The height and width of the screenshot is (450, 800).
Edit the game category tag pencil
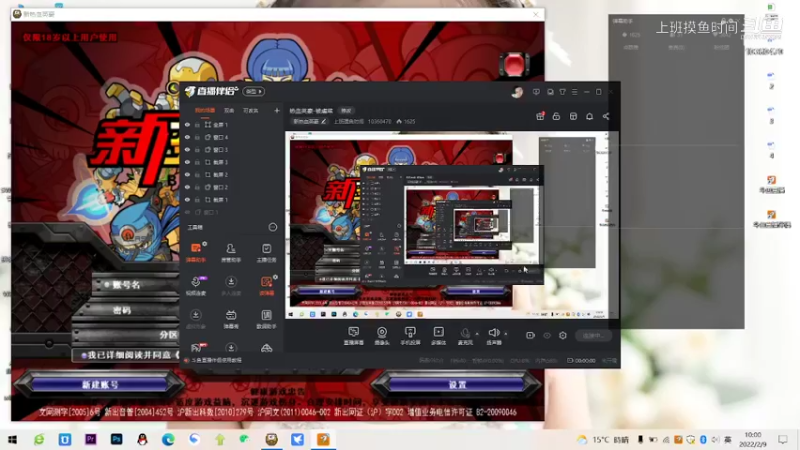[x=323, y=121]
